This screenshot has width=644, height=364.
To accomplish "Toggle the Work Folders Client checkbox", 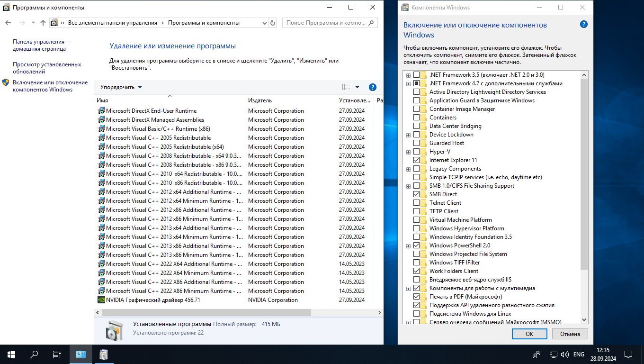I will (416, 271).
